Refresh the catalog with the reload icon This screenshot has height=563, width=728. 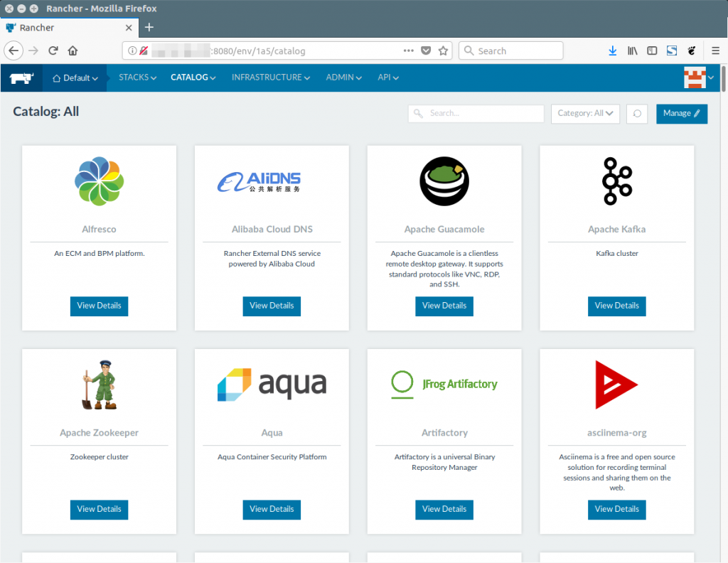(636, 114)
